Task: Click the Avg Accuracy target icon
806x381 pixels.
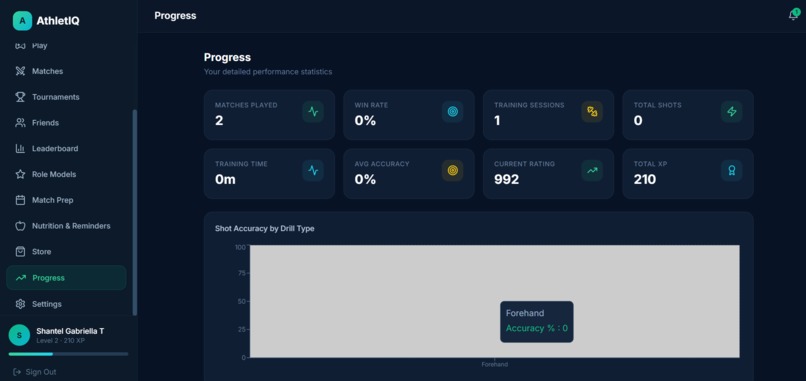Action: click(452, 170)
